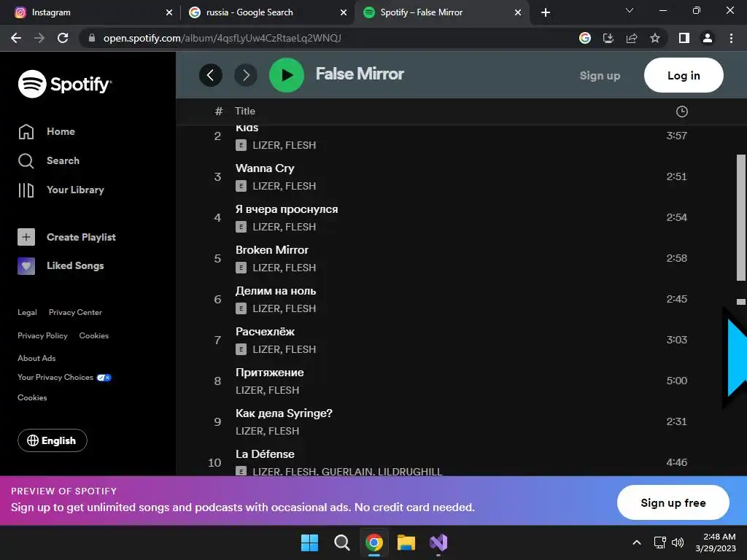Click the browser forward arrow
747x560 pixels.
pyautogui.click(x=39, y=38)
